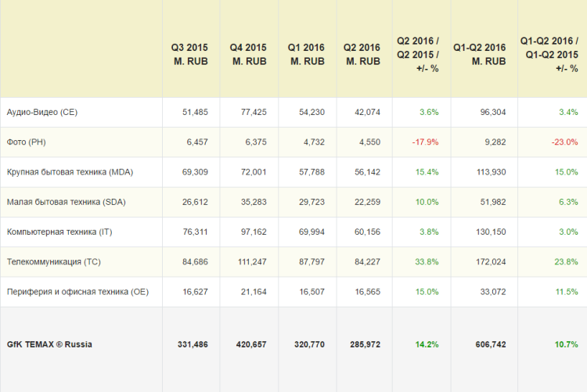587x392 pixels.
Task: Click the GfK TEMAX ® Russia total label
Action: 49,344
